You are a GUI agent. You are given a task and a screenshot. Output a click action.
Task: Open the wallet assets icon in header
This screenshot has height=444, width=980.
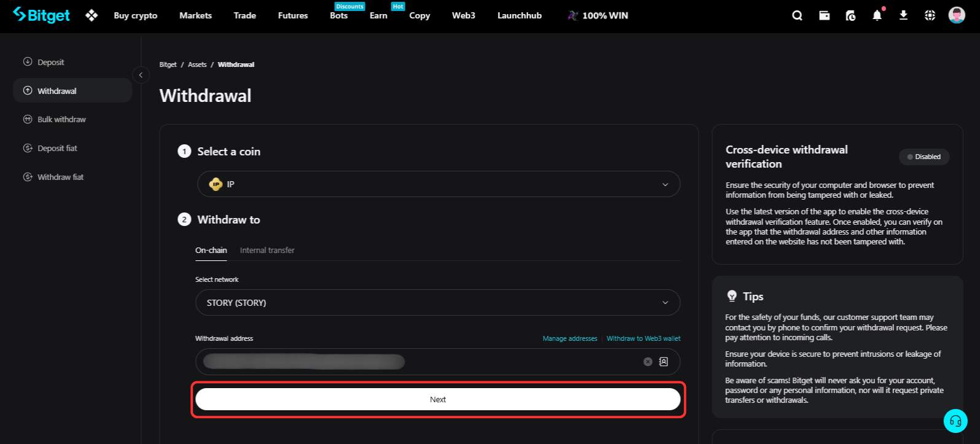[824, 15]
